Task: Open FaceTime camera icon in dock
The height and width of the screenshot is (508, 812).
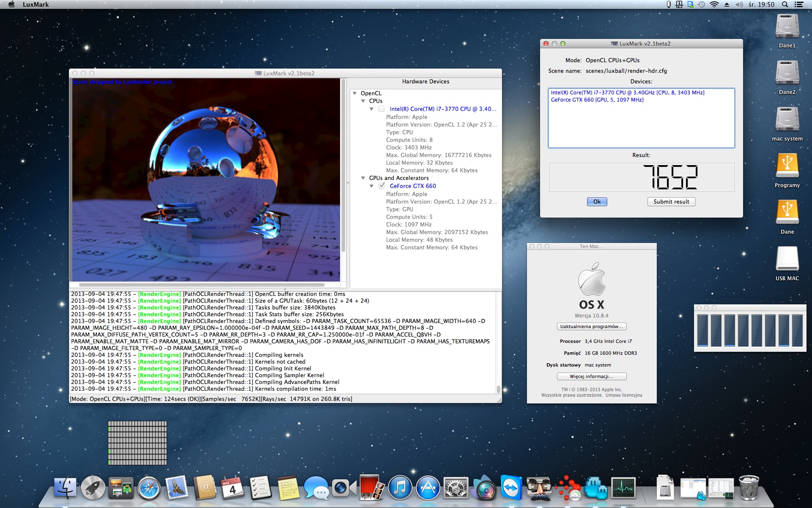Action: pos(344,487)
